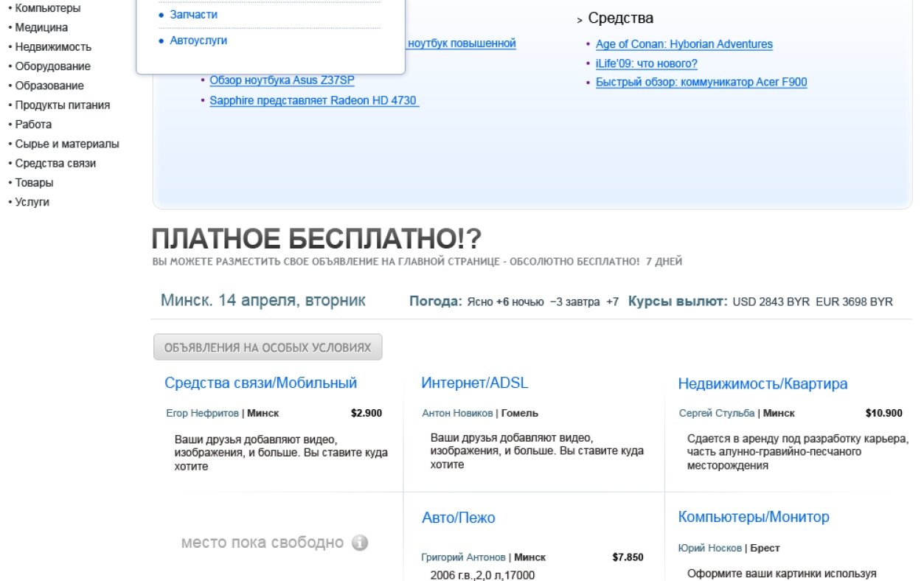Viewport: 924px width, 581px height.
Task: Open the Работа category
Action: (x=33, y=124)
